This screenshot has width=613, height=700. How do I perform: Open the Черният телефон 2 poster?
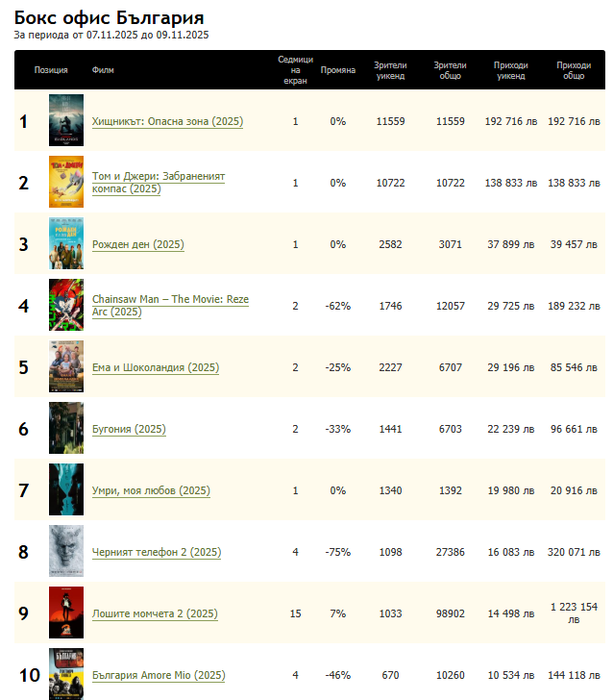pos(65,552)
